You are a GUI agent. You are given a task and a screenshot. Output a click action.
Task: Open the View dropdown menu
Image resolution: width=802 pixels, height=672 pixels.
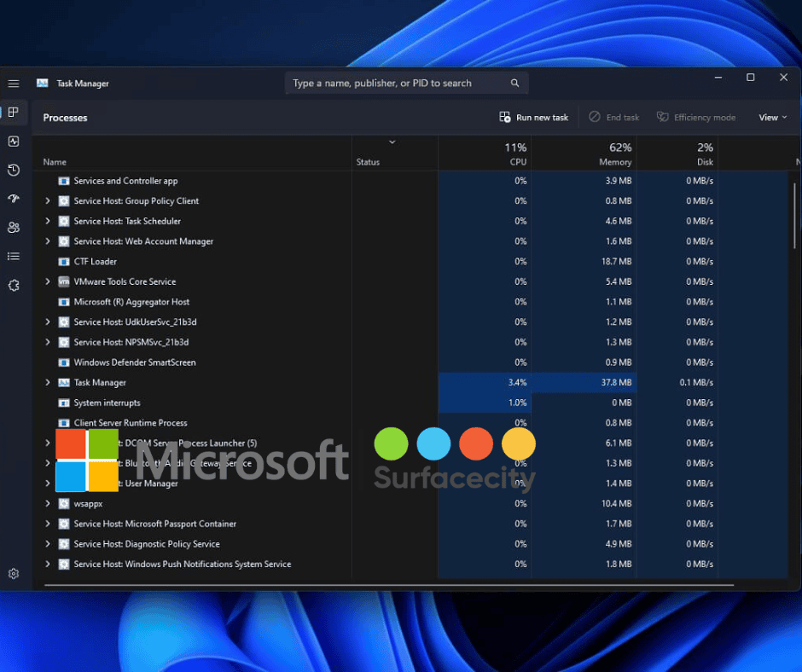tap(773, 118)
